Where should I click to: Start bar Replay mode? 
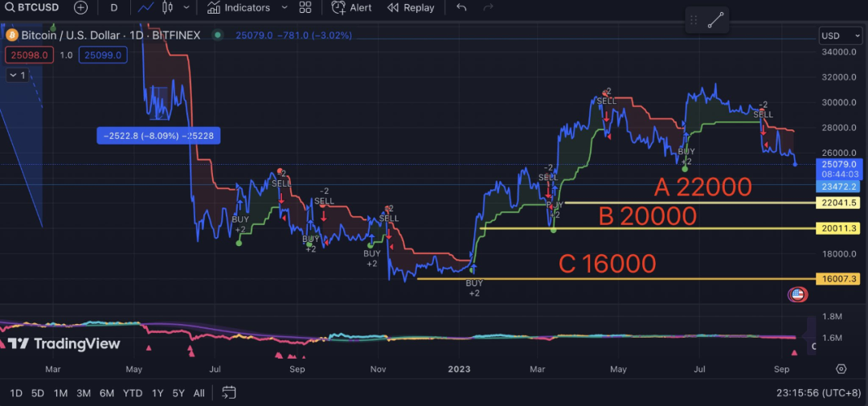(411, 8)
